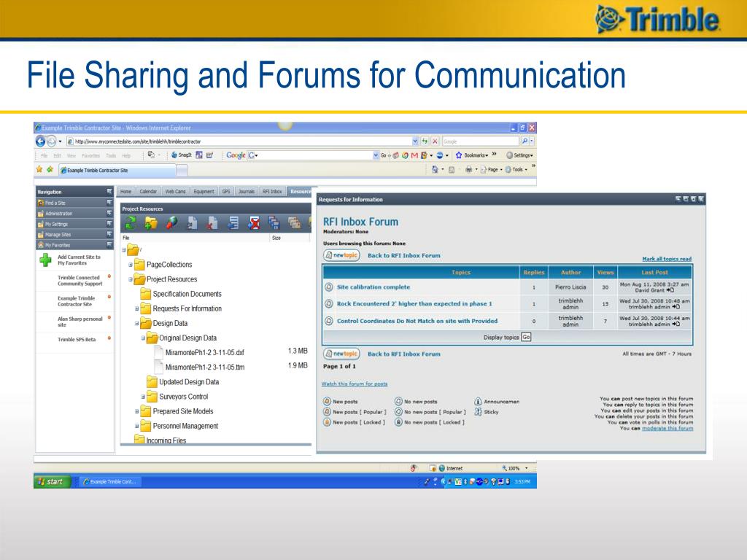Image resolution: width=747 pixels, height=560 pixels.
Task: Open the Home tab
Action: point(125,192)
